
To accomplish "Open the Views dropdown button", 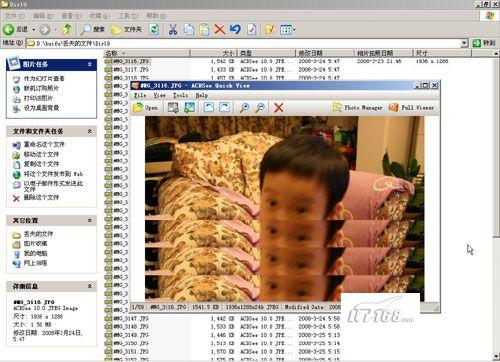I will 287,29.
